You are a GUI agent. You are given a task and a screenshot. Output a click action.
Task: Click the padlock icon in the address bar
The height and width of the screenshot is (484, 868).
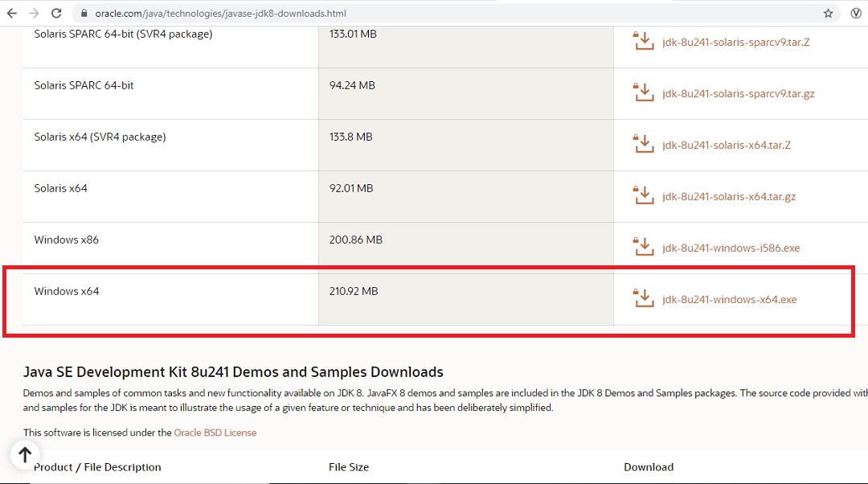point(84,13)
